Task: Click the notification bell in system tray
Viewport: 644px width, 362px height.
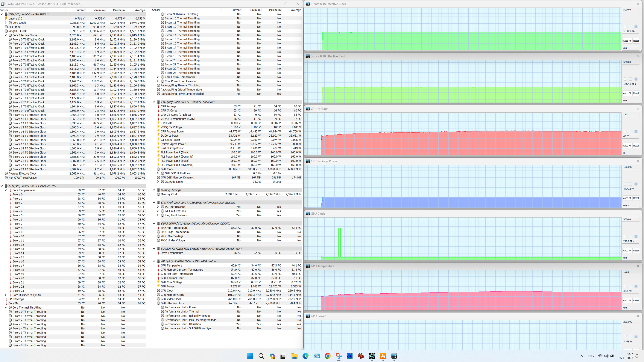Action: click(x=637, y=356)
